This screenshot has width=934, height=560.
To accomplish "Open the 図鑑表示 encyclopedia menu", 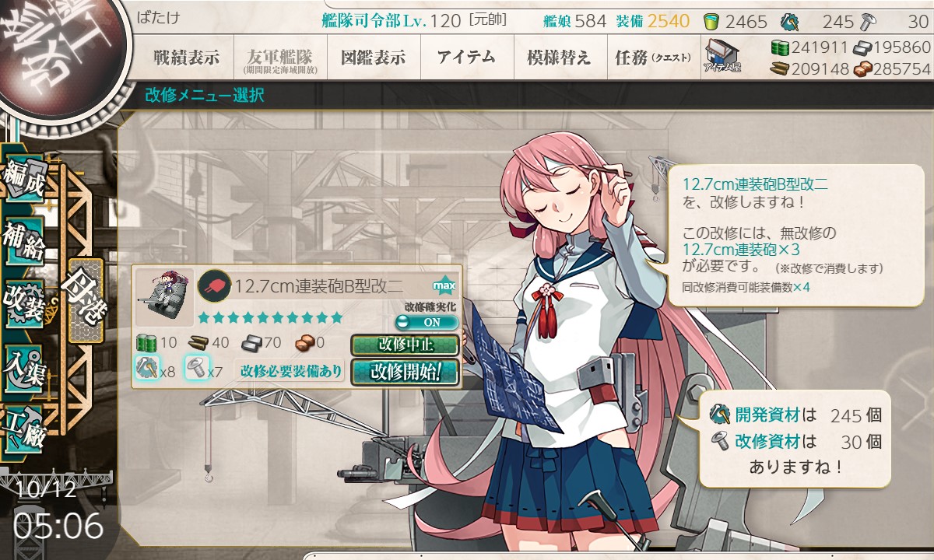I will coord(373,57).
